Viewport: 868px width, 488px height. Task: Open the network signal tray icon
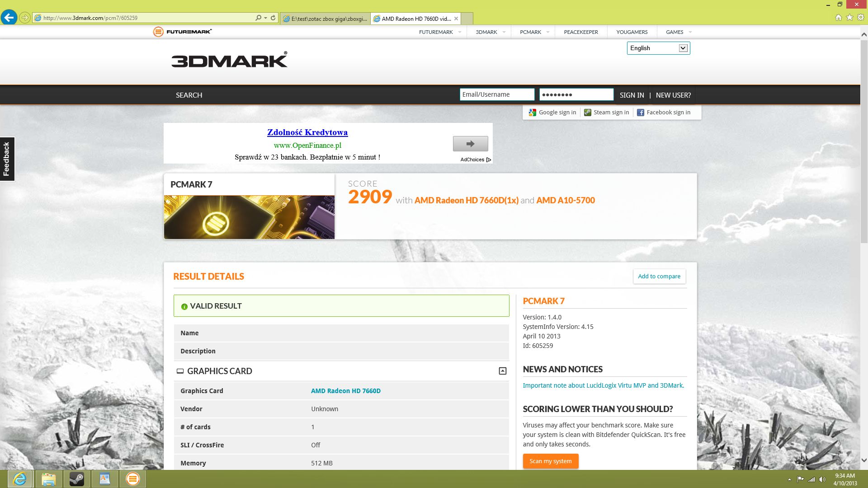(811, 479)
